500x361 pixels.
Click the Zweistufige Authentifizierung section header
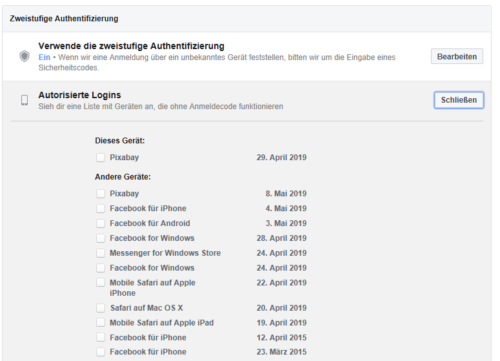(64, 19)
